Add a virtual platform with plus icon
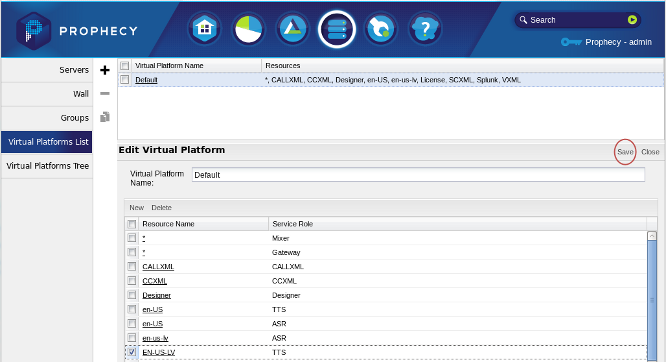 coord(105,70)
